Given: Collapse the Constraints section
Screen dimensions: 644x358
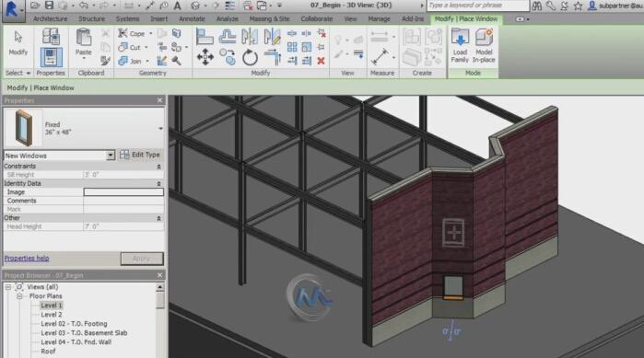Looking at the screenshot, I should tap(159, 167).
